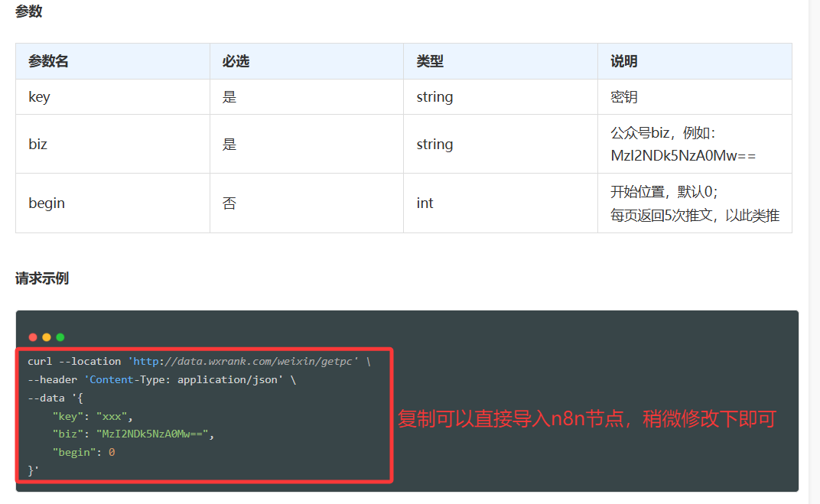Click the 请求示例 section heading
820x504 pixels.
[40, 278]
